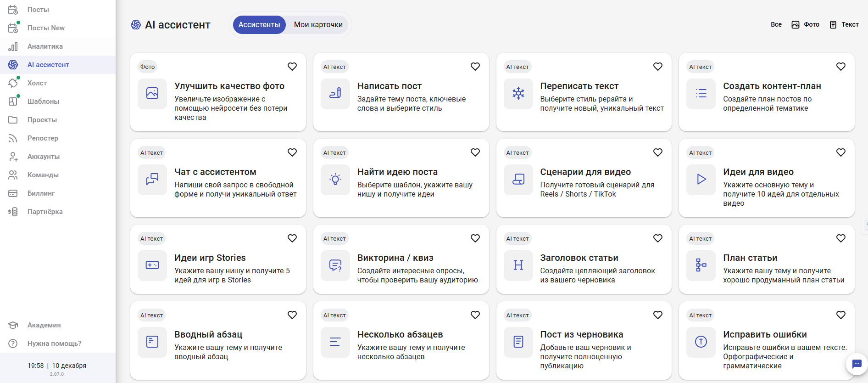Switch to the Мои карточки tab
The image size is (868, 383).
[318, 25]
